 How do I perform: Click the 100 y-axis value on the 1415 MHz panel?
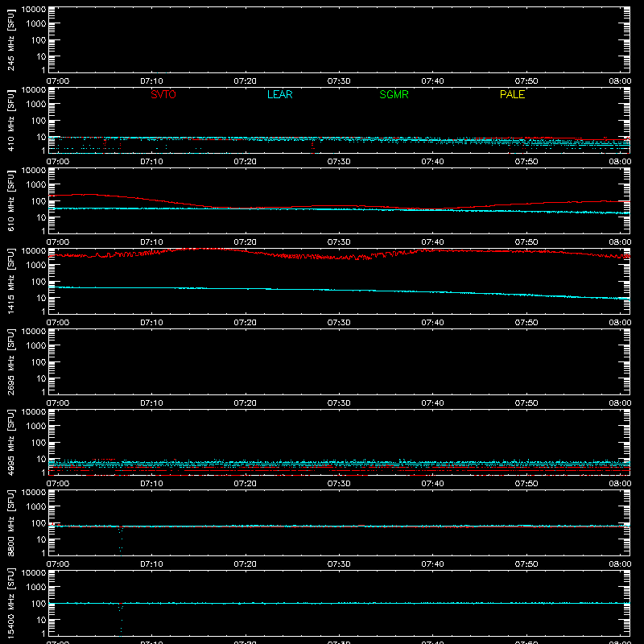tap(39, 282)
